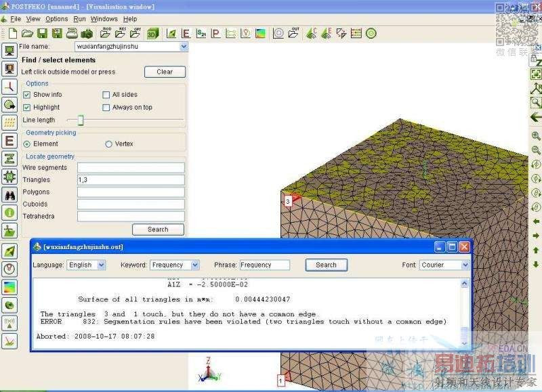Click Search in the .out file window
Image resolution: width=542 pixels, height=392 pixels.
tap(327, 265)
